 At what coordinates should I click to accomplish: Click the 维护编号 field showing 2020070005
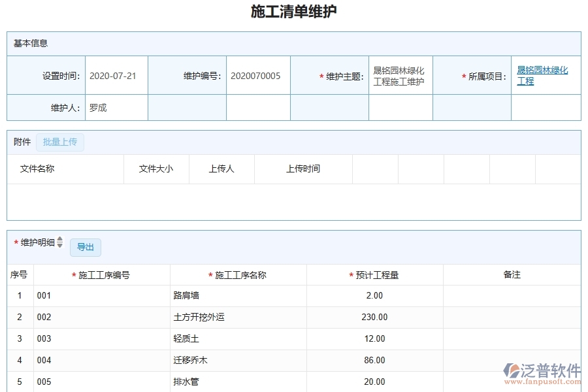point(257,75)
